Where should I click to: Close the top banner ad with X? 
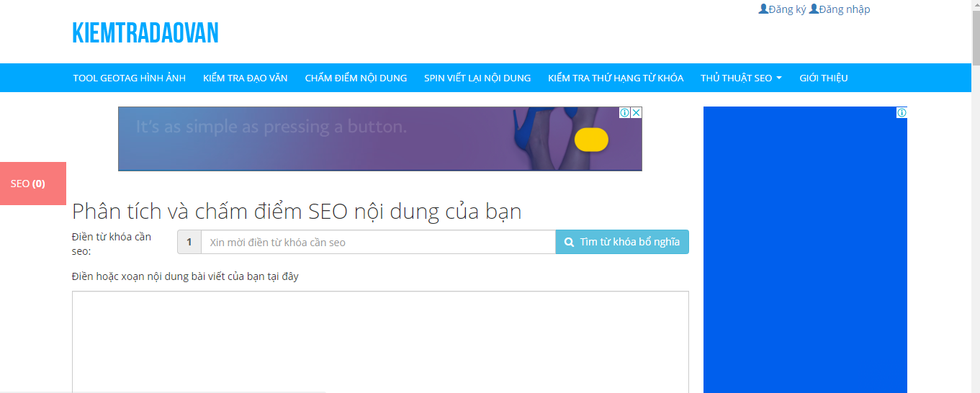[636, 113]
